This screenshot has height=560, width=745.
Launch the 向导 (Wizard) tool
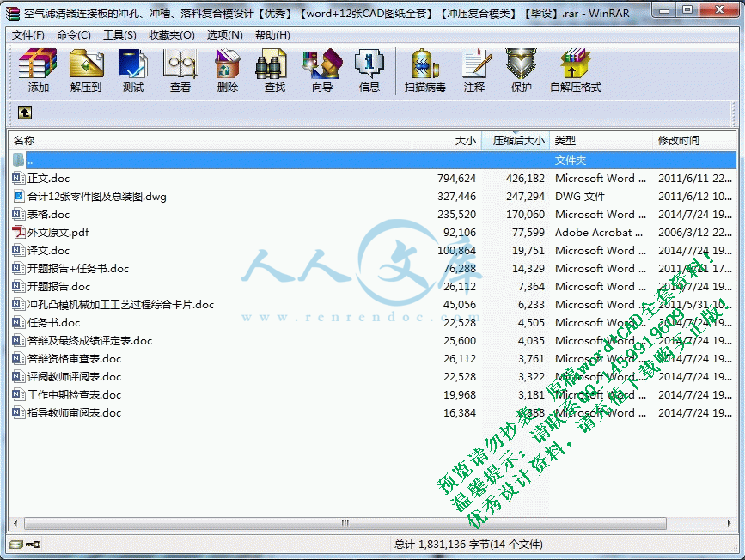coord(322,70)
